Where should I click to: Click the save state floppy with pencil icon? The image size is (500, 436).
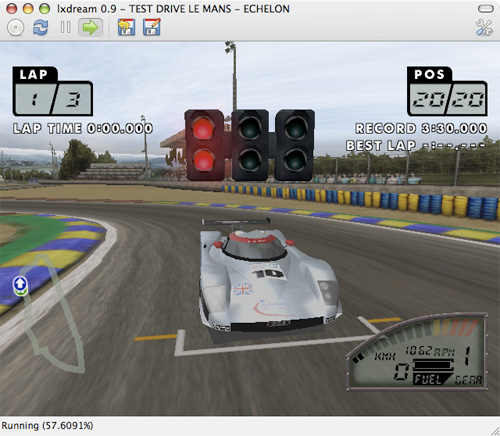click(152, 27)
